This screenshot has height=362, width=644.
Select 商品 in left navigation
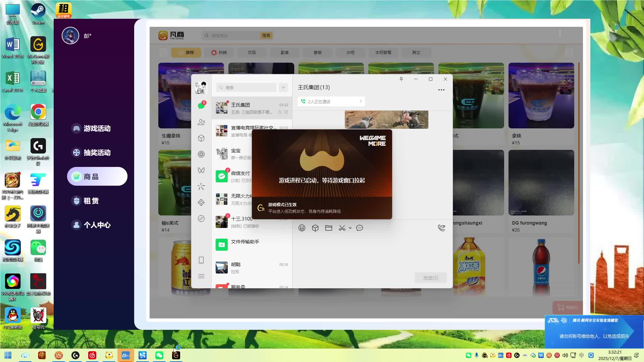click(97, 177)
